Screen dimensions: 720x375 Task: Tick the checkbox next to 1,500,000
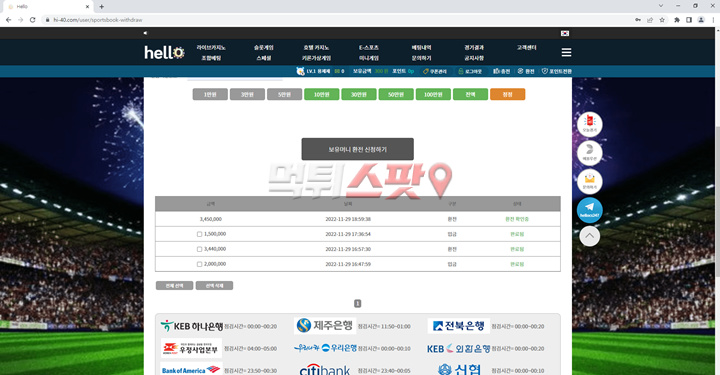pos(199,234)
